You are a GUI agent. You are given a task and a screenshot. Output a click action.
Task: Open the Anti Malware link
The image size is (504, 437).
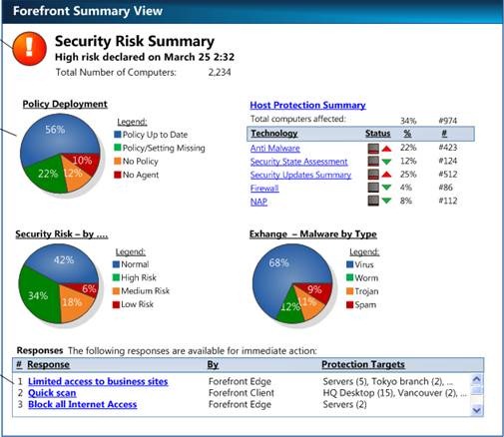click(x=275, y=149)
